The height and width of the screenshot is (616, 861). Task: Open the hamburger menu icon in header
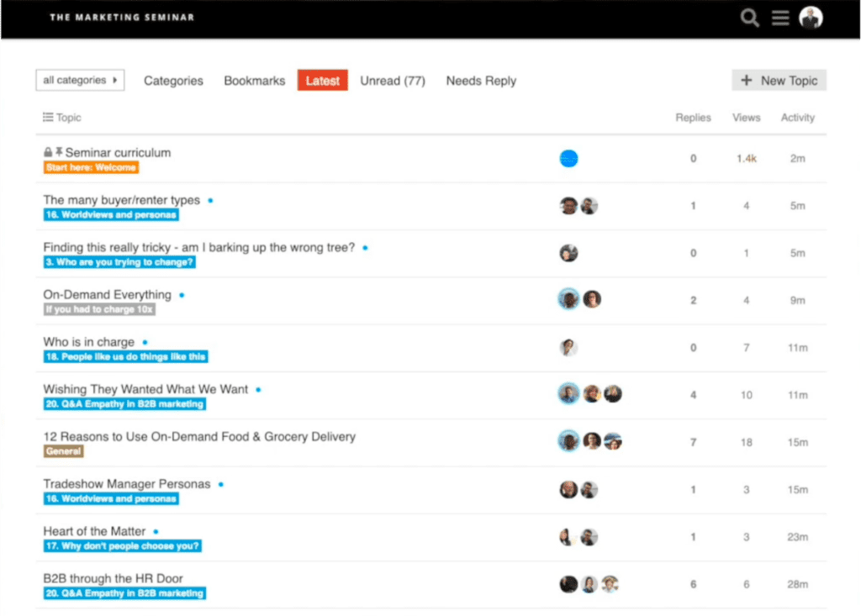(780, 18)
